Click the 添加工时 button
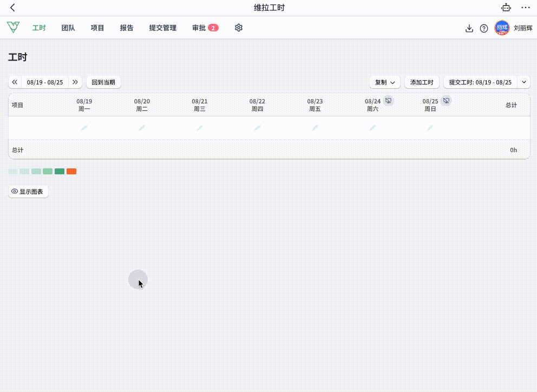Screen dimensions: 537x392 pos(422,82)
